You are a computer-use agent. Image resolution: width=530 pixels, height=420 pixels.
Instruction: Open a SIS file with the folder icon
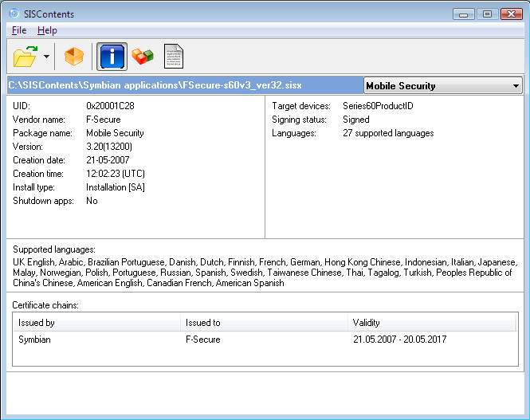click(x=25, y=57)
